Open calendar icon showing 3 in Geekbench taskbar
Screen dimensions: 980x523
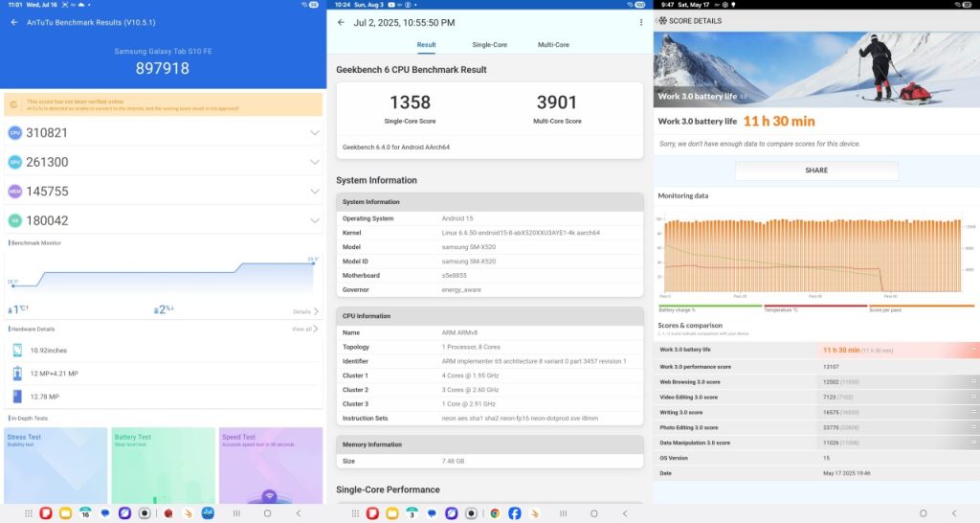pos(412,513)
